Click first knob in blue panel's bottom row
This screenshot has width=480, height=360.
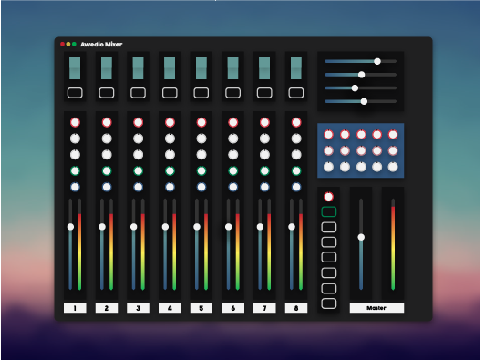click(x=329, y=166)
